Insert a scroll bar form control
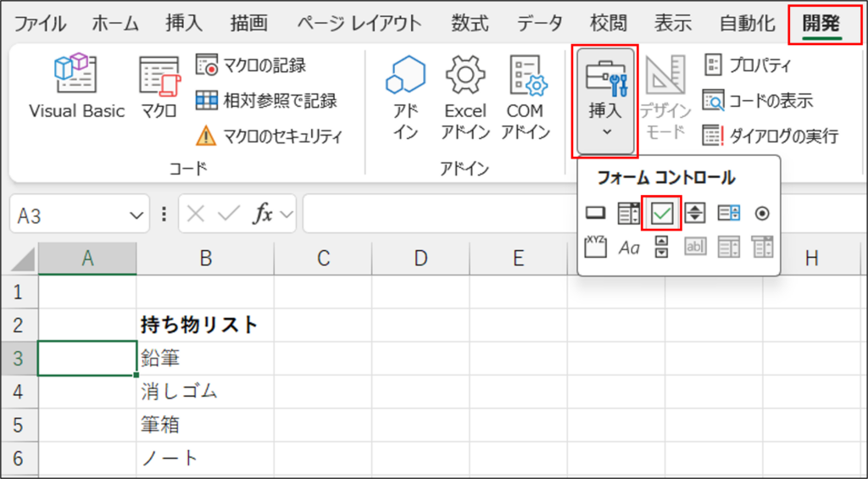This screenshot has width=868, height=479. coord(661,247)
